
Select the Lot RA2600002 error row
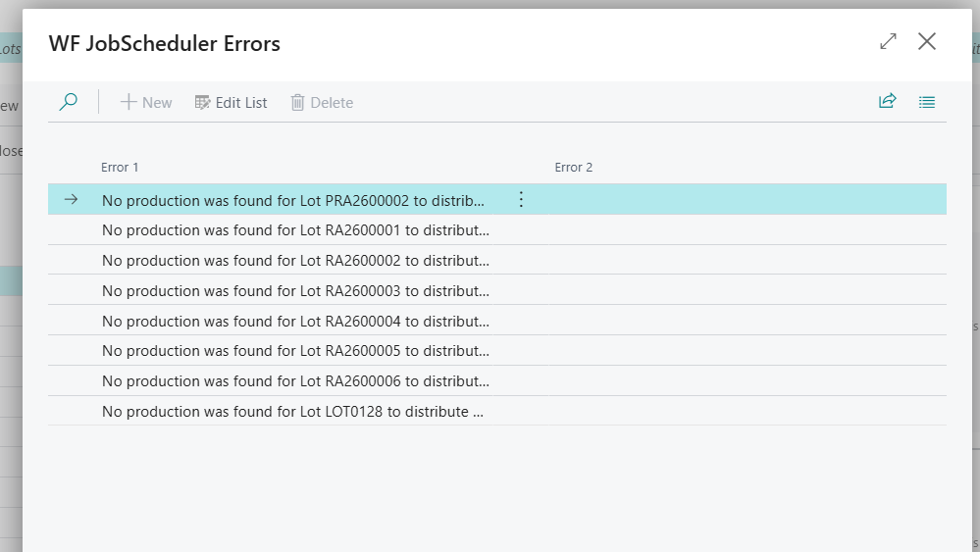pyautogui.click(x=294, y=261)
